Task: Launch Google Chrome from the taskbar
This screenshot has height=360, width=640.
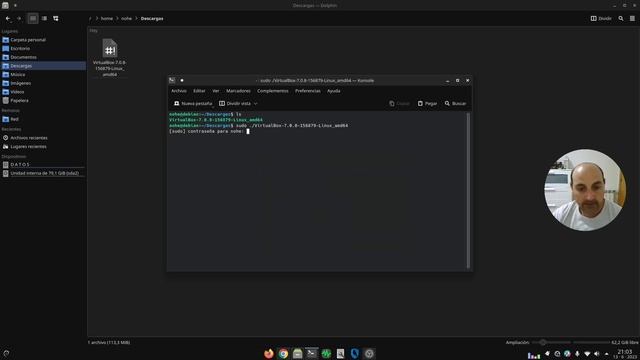Action: (x=283, y=353)
